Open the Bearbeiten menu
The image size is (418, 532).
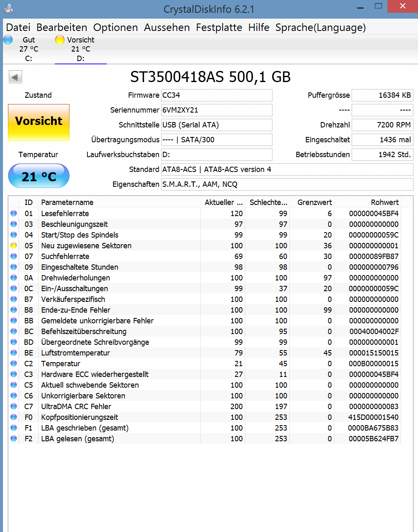62,27
